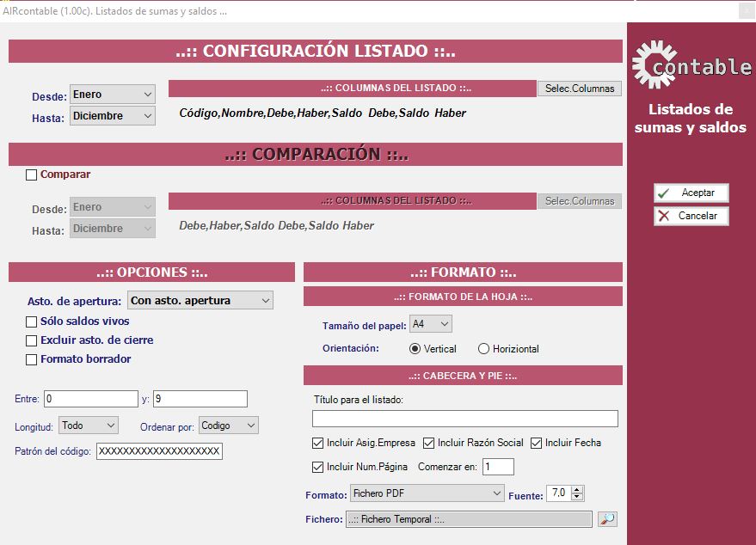The image size is (756, 545).
Task: Click the contable gear logo
Action: pyautogui.click(x=691, y=65)
